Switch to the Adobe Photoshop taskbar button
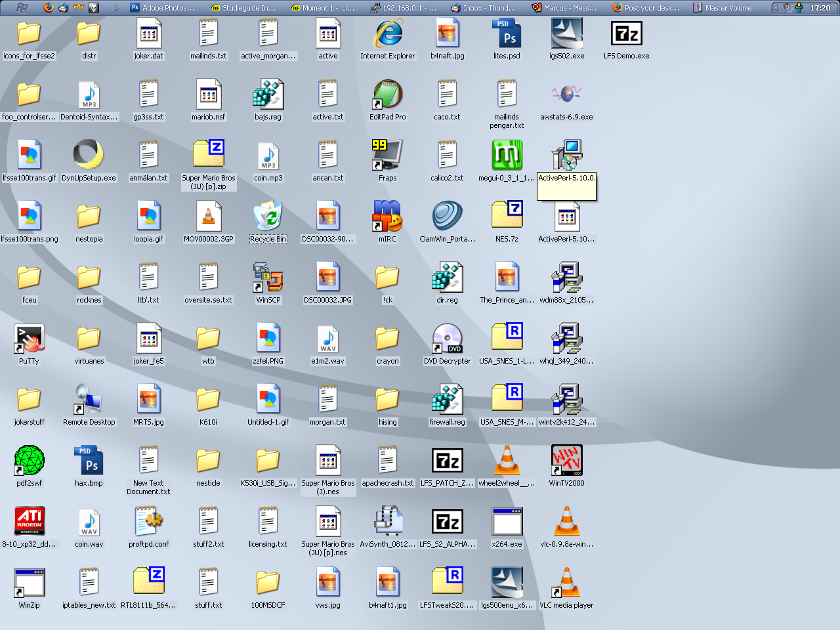This screenshot has width=840, height=630. tap(163, 8)
